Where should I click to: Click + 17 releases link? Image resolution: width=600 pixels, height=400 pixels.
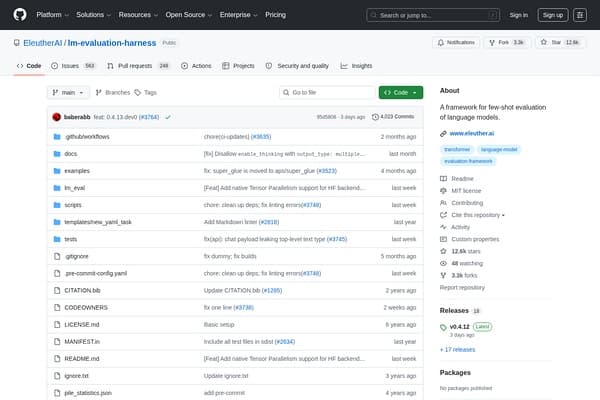[x=457, y=349]
